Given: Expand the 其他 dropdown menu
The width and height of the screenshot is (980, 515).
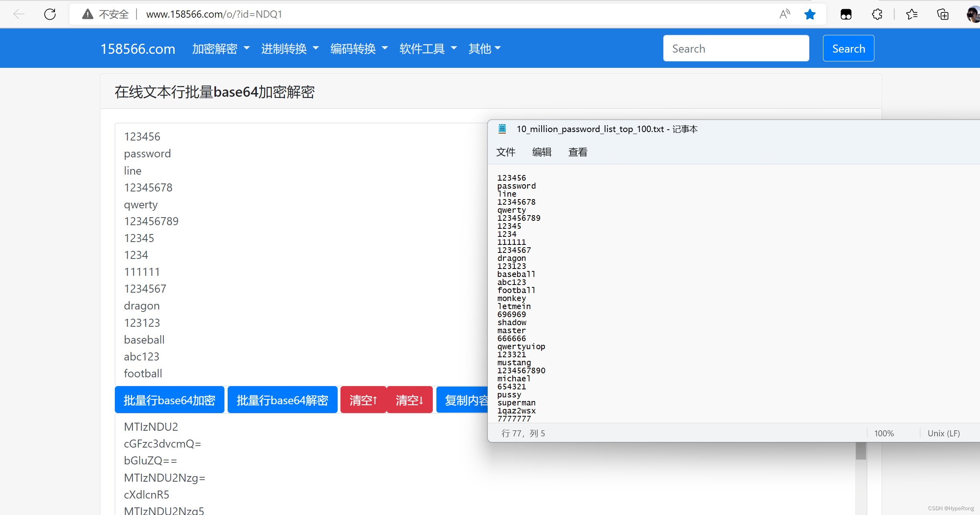Looking at the screenshot, I should tap(485, 49).
